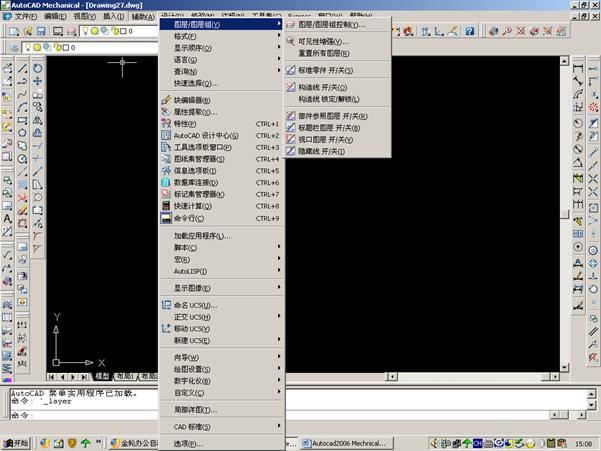Viewport: 601px width, 451px height.
Task: Click 快速选择(Q)... Quick Select
Action: click(222, 84)
